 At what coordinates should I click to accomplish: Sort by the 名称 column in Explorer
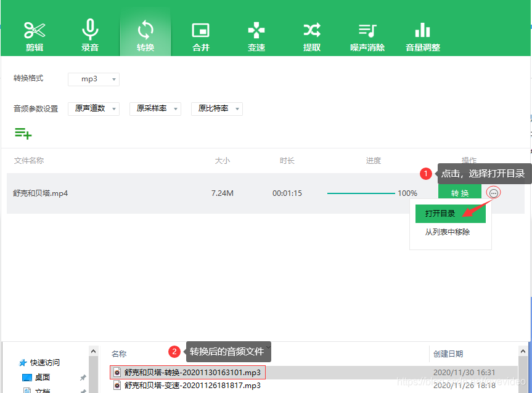[119, 354]
